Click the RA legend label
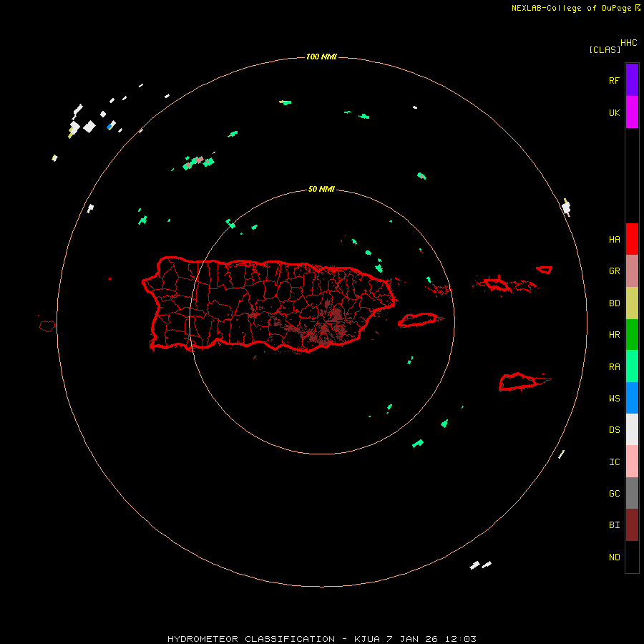Image resolution: width=644 pixels, height=644 pixels. [614, 367]
